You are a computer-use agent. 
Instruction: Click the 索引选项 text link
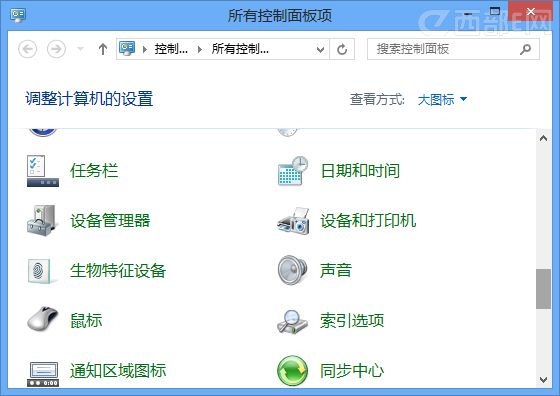(352, 320)
